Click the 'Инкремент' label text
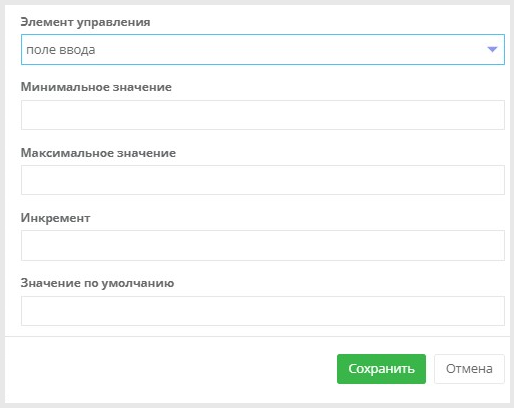Screen dimensions: 514x408 [55, 218]
